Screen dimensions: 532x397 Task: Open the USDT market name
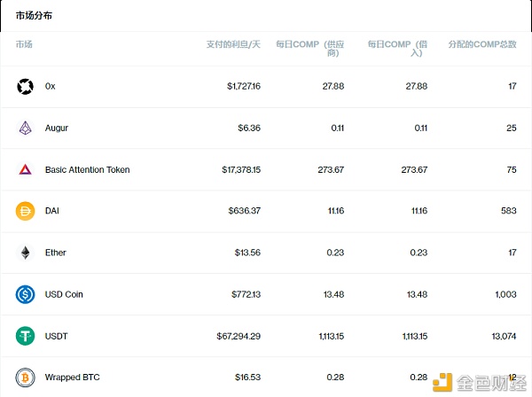57,336
